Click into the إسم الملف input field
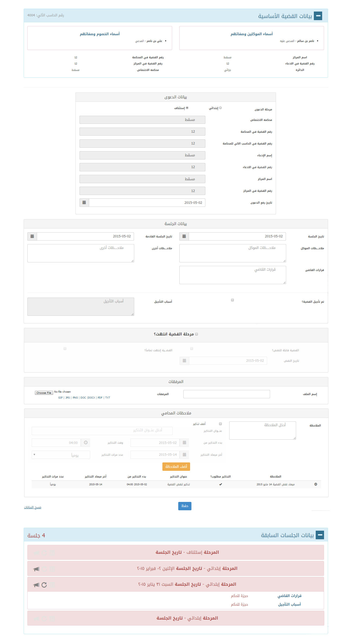This screenshot has height=644, width=349. click(x=227, y=394)
